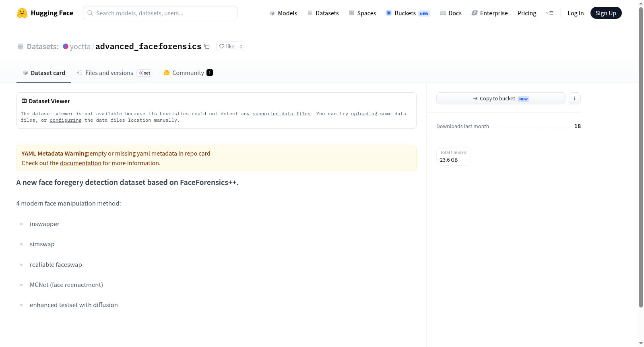Click the MCNet (face reenactment) list item
The image size is (644, 347).
(x=66, y=285)
